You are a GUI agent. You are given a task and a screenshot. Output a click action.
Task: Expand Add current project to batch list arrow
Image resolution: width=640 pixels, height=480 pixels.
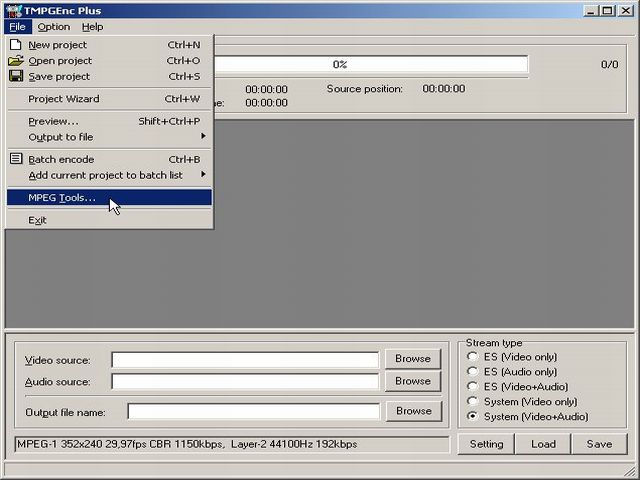click(203, 175)
